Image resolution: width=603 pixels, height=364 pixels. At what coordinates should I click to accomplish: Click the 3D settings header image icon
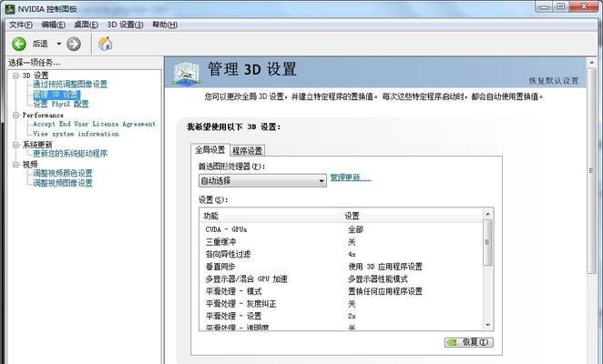[x=187, y=72]
